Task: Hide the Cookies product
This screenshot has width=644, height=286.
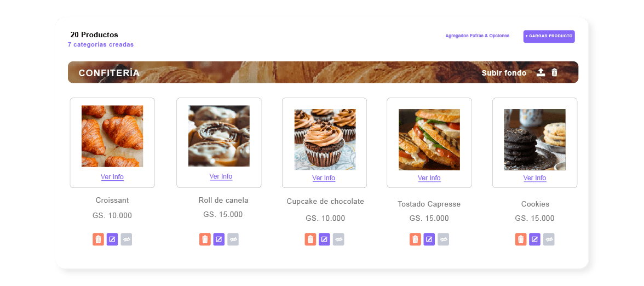Action: click(x=549, y=239)
